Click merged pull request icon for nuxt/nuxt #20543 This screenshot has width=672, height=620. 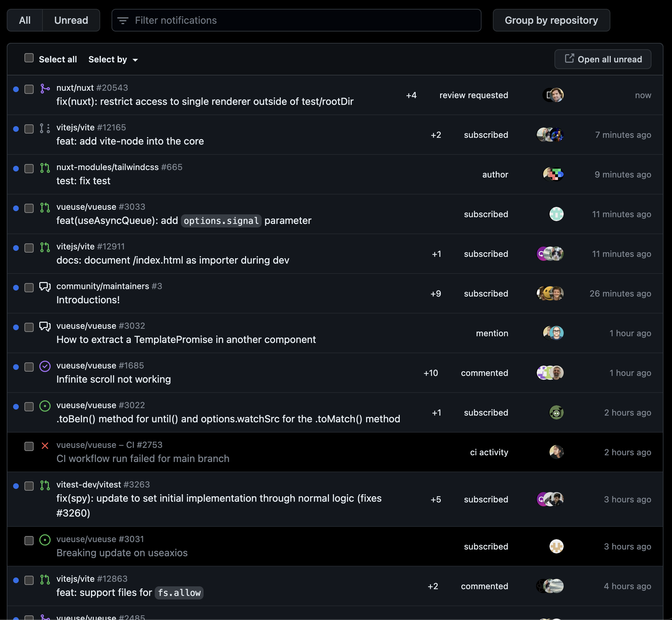(x=45, y=89)
